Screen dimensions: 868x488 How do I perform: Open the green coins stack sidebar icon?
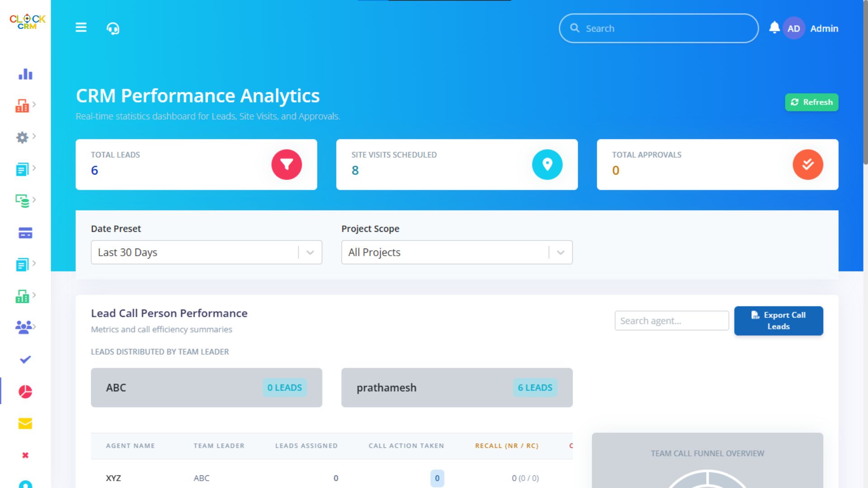(22, 201)
